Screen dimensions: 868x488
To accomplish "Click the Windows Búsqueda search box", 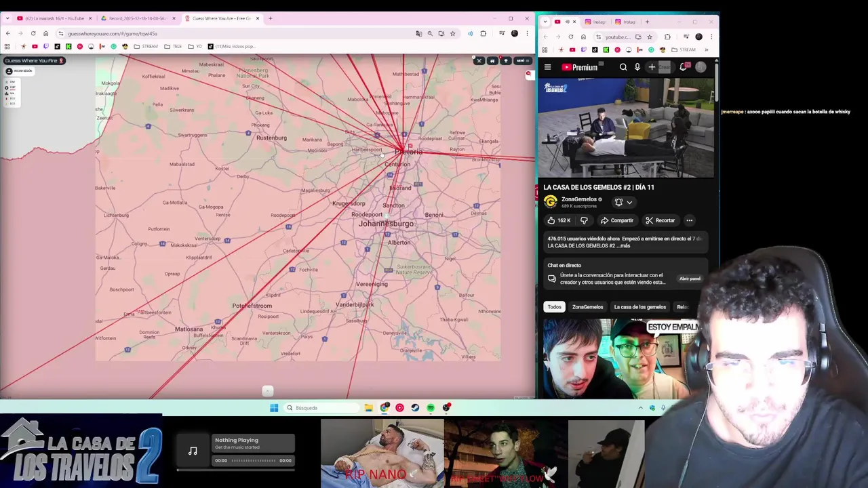I will pyautogui.click(x=321, y=408).
